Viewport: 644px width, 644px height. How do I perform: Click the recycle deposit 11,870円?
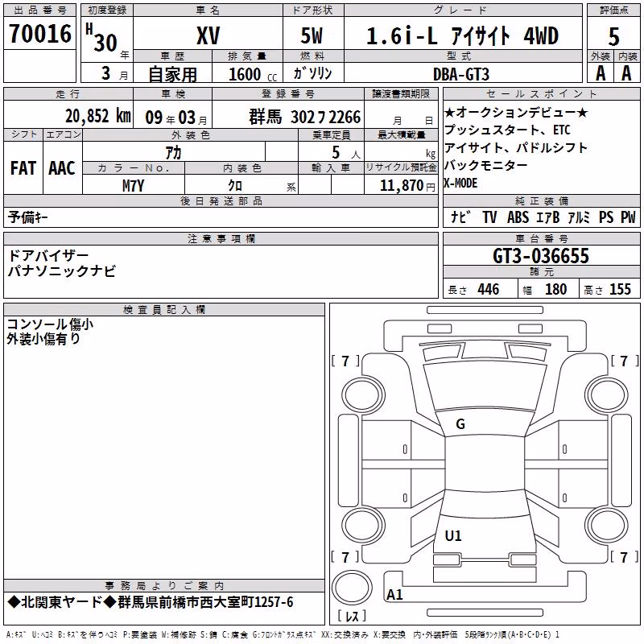[407, 186]
